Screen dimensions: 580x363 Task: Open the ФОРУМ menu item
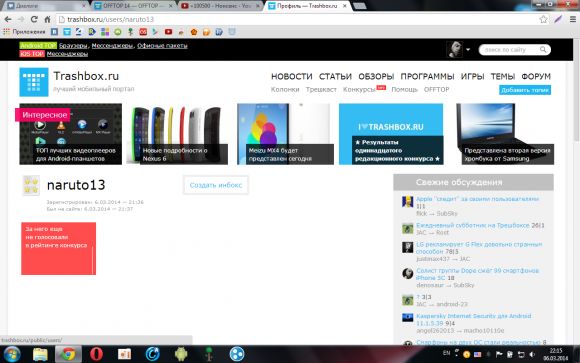click(x=536, y=77)
